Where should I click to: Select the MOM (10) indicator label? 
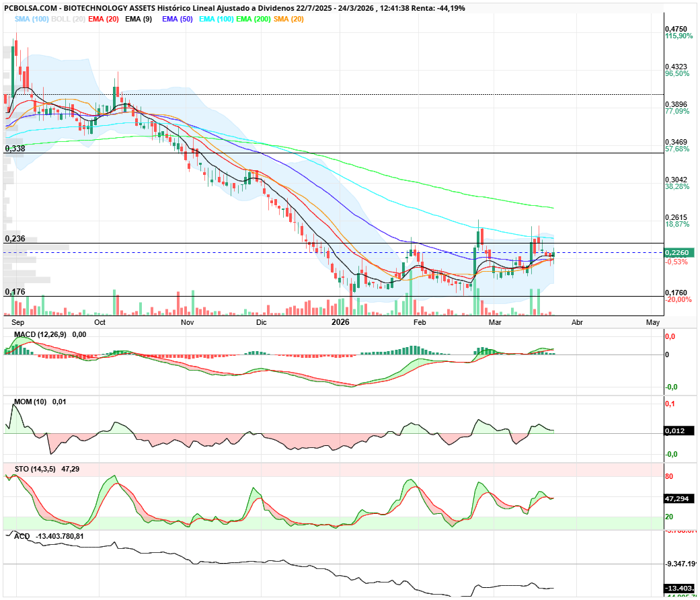tap(30, 402)
